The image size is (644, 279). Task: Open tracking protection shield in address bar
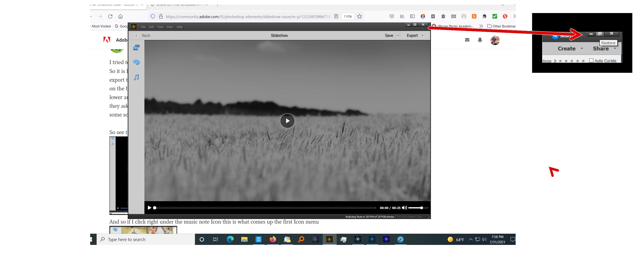153,16
